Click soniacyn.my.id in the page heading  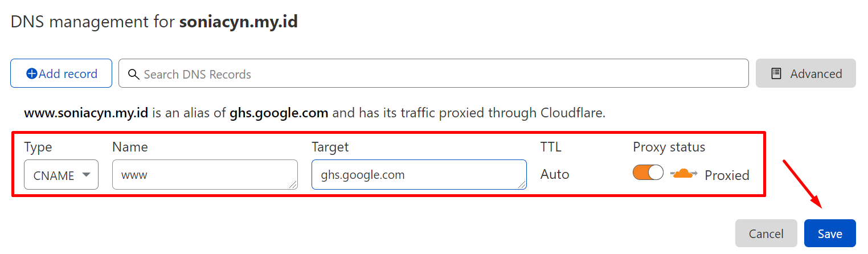(239, 23)
